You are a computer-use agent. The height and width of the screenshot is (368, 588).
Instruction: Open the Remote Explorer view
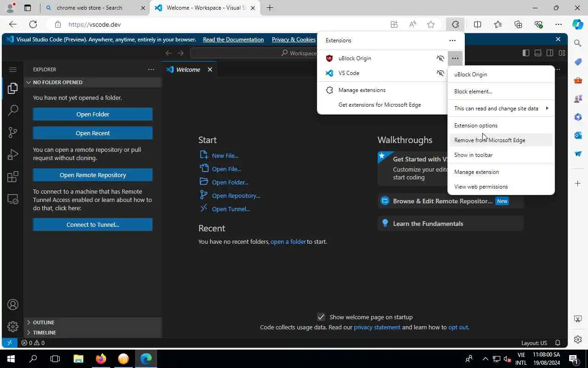pos(13,199)
